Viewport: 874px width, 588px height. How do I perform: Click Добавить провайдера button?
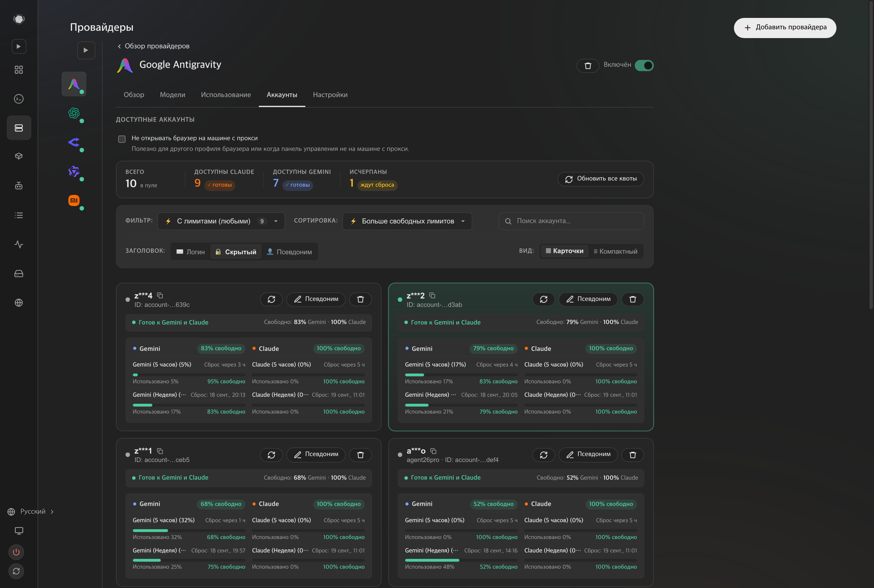[x=785, y=28]
